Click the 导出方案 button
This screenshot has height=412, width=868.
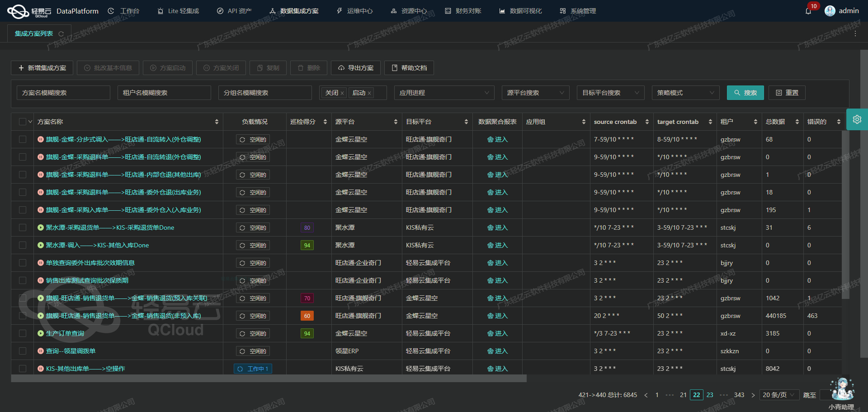pyautogui.click(x=356, y=68)
